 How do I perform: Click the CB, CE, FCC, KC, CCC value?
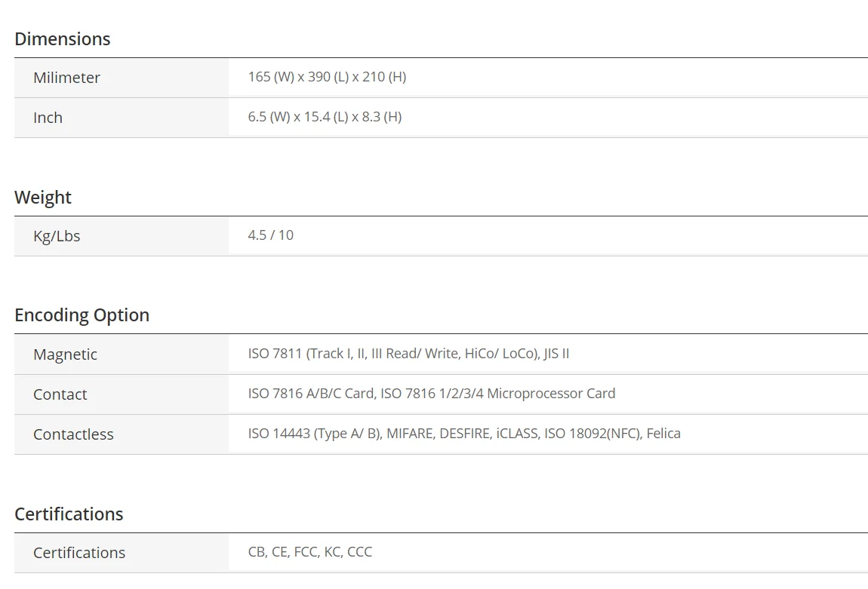click(310, 552)
